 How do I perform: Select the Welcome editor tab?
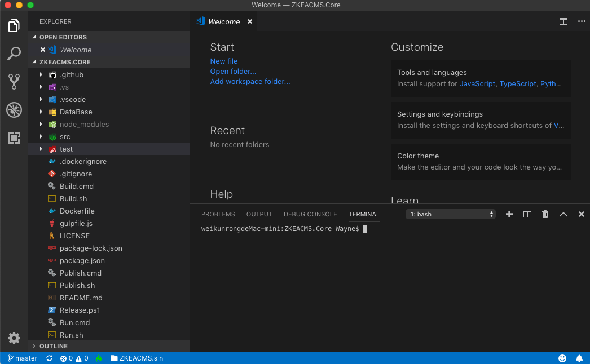pyautogui.click(x=224, y=22)
